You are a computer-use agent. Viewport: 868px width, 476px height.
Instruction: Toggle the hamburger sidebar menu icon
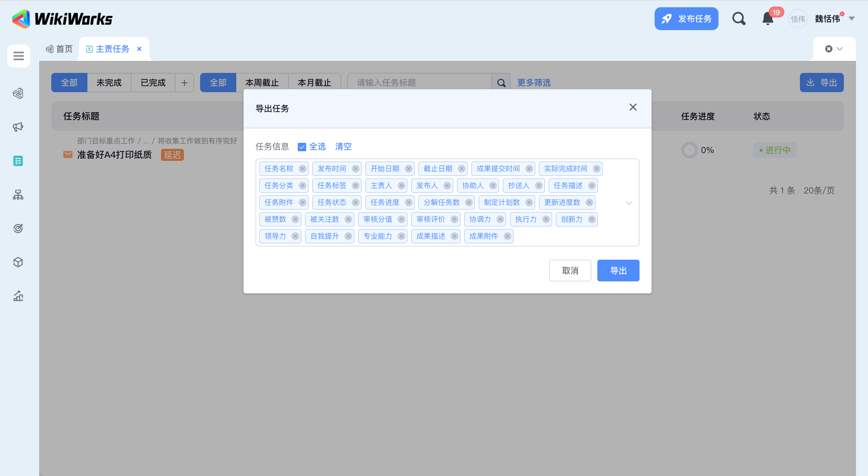[x=18, y=56]
